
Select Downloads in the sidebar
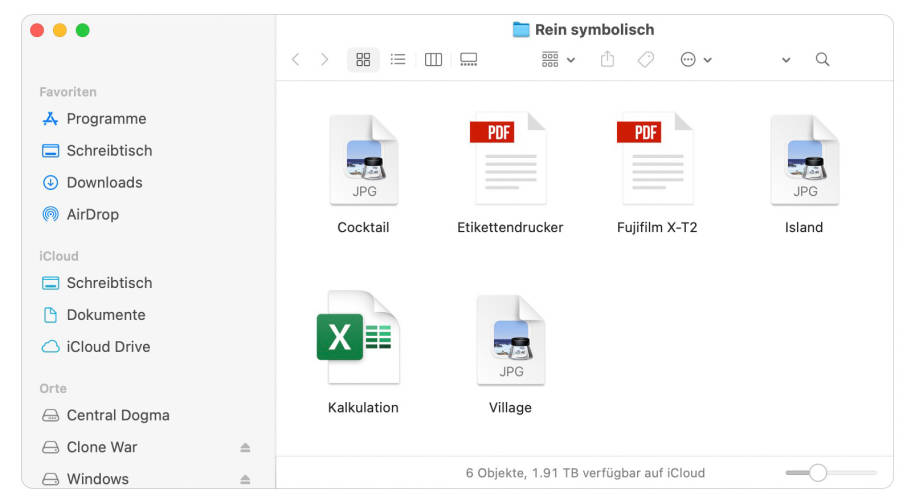coord(104,183)
